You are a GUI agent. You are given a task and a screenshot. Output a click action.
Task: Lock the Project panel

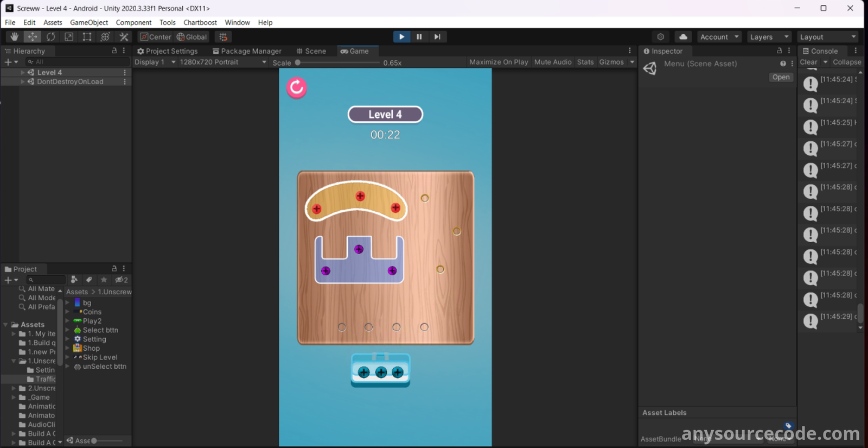click(114, 269)
